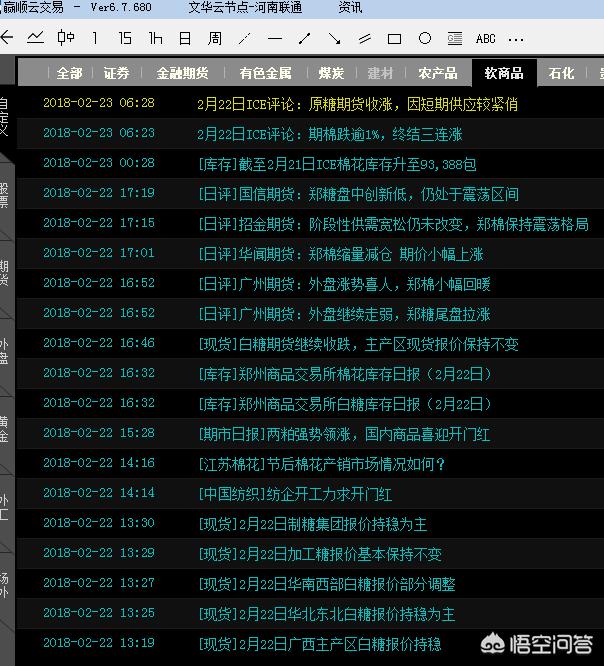Screen dimensions: 604x666
Task: Select the weekly (周) period button
Action: click(x=215, y=39)
